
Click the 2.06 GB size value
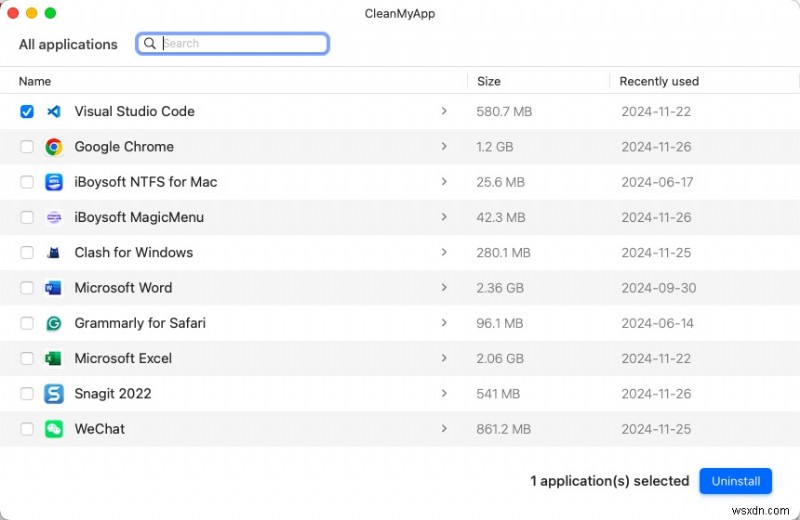tap(500, 358)
